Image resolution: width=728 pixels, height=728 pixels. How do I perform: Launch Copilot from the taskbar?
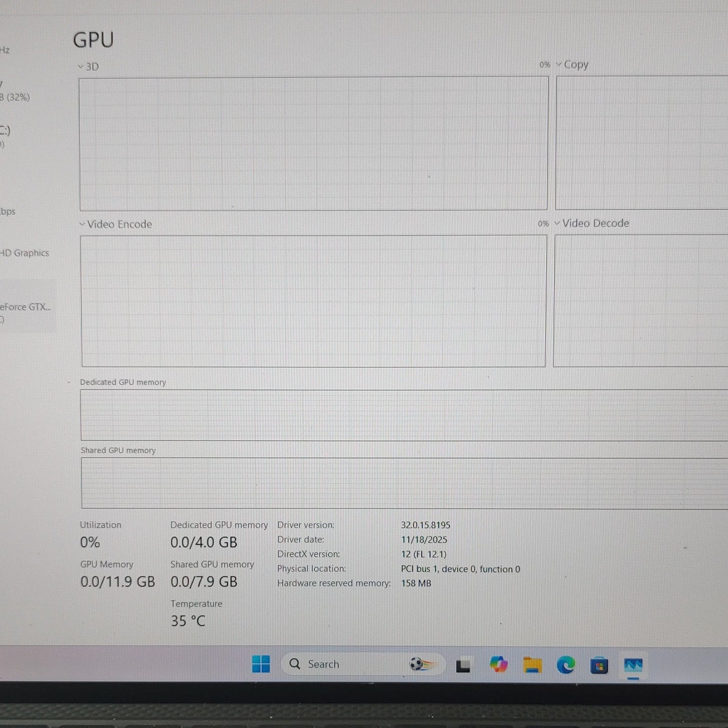click(x=498, y=664)
